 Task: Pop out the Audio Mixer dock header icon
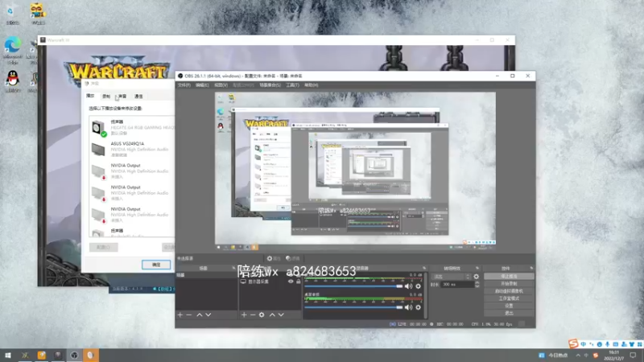[424, 268]
